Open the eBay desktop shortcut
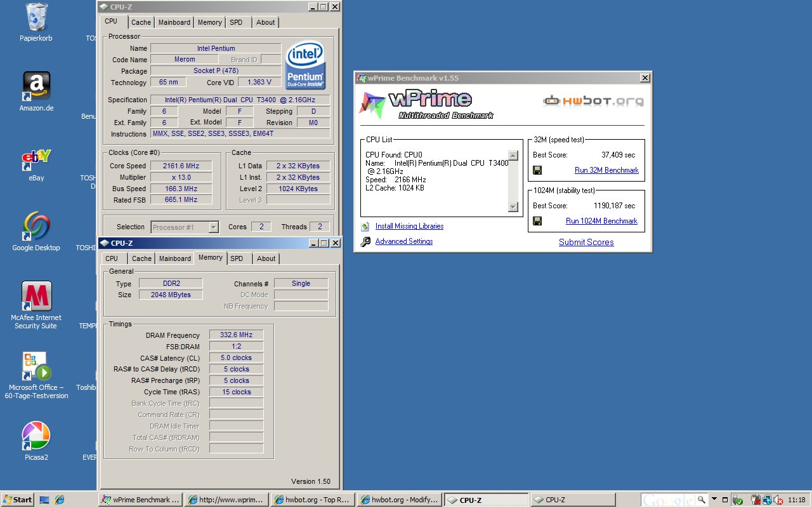This screenshot has height=508, width=812. 36,161
